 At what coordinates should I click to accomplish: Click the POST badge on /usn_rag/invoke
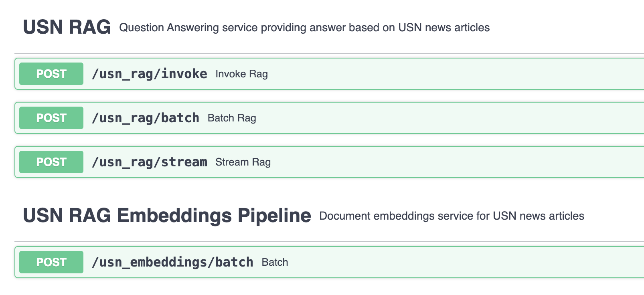[x=51, y=74]
